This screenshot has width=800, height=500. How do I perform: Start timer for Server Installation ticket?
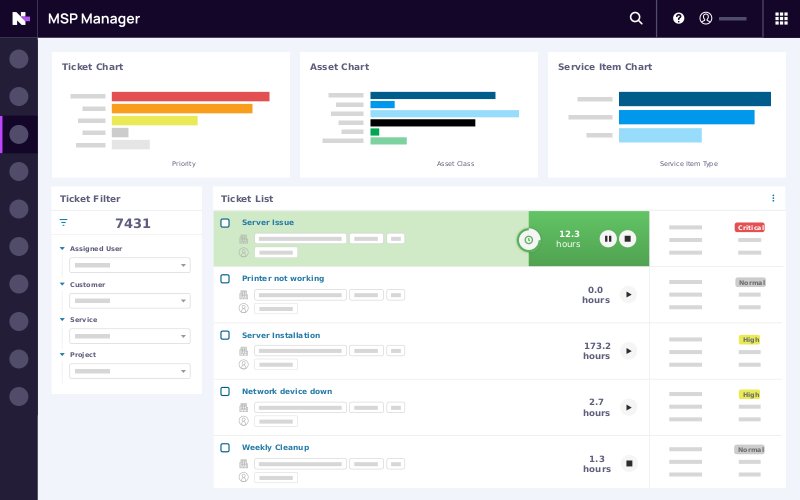pyautogui.click(x=629, y=351)
